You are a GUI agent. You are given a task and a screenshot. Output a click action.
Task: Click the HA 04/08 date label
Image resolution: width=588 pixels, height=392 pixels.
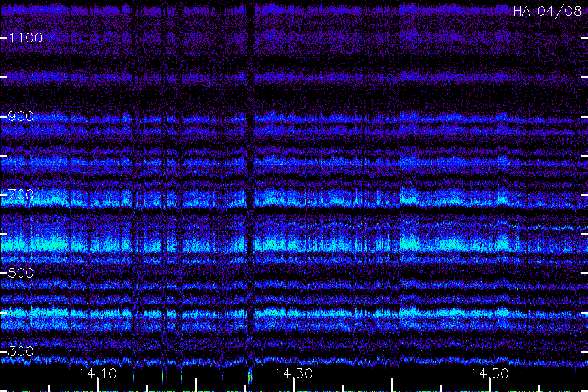point(547,11)
